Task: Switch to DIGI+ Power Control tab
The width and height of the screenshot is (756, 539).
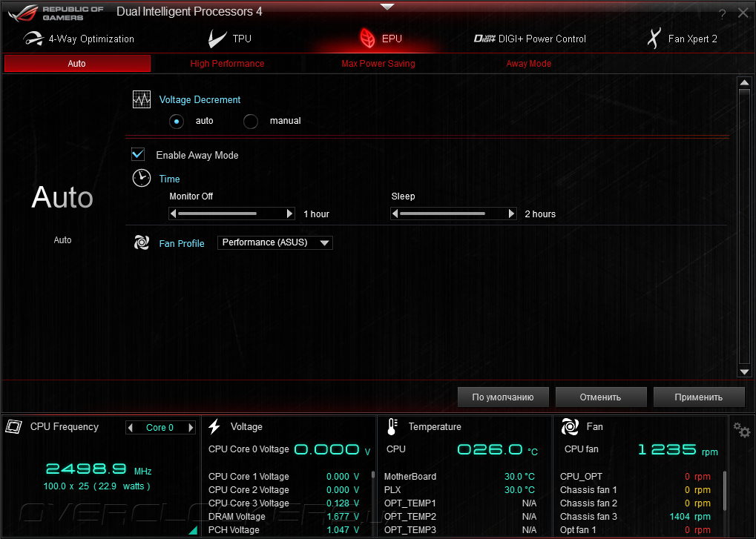Action: coord(530,39)
